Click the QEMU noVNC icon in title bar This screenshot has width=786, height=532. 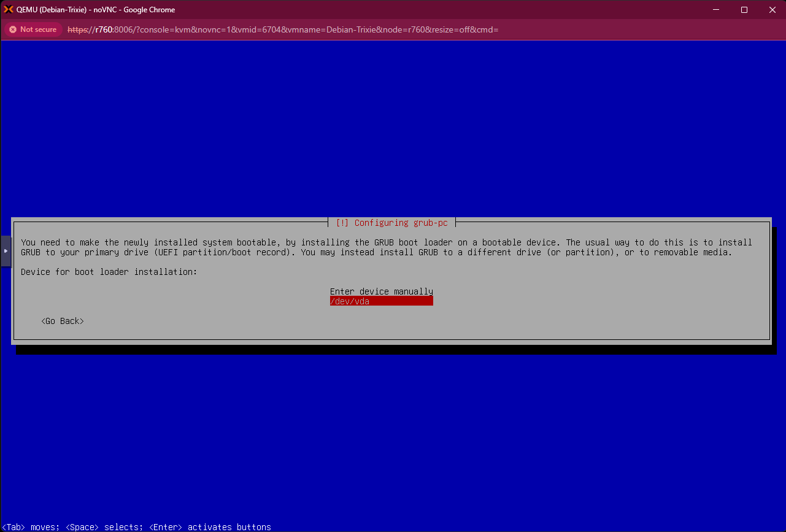(x=9, y=10)
